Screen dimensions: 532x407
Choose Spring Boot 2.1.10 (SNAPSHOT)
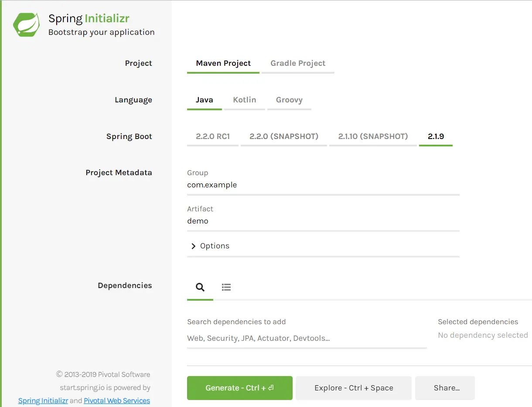(373, 136)
